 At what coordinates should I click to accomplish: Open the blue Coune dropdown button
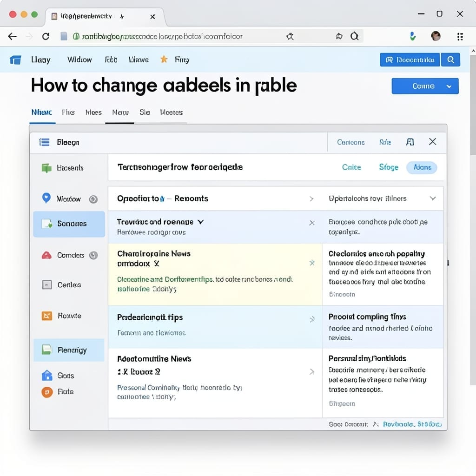[x=425, y=86]
